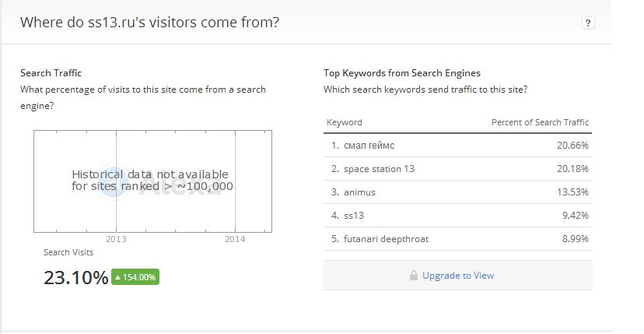Select the space station 13 keyword
Image resolution: width=644 pixels, height=334 pixels.
[x=379, y=169]
